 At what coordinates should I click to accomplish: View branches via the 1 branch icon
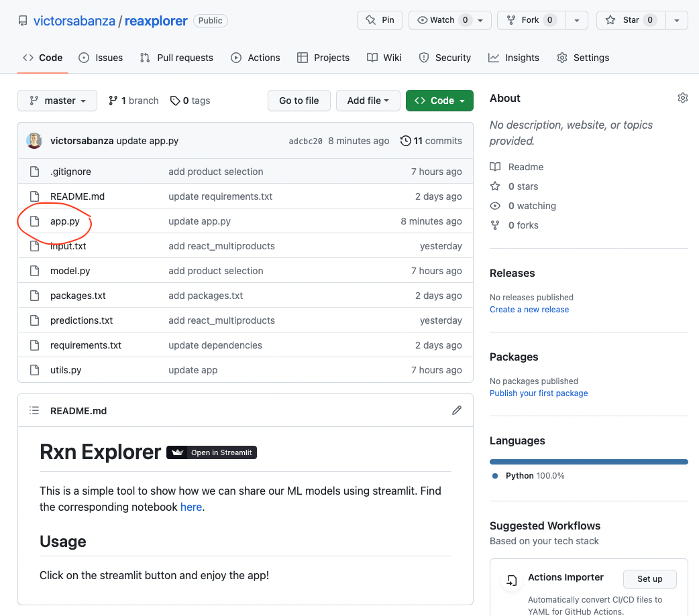pyautogui.click(x=113, y=101)
